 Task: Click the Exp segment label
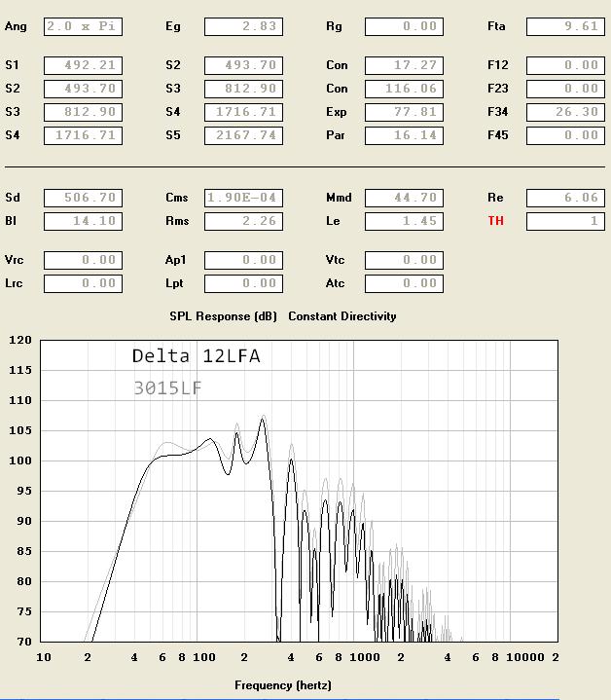(337, 112)
